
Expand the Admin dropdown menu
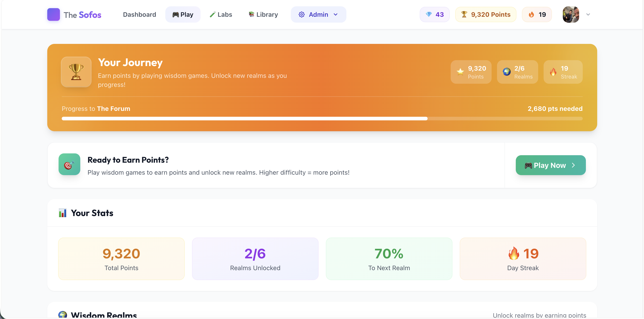coord(318,14)
